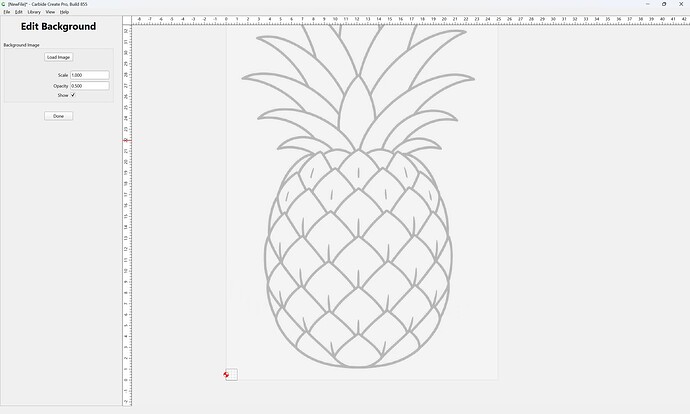Open the Library menu

(34, 12)
